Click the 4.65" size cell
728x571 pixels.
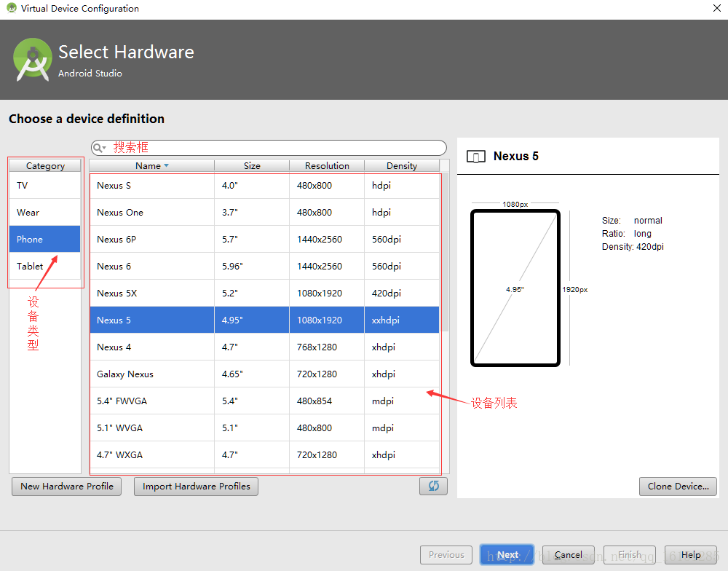pos(252,374)
